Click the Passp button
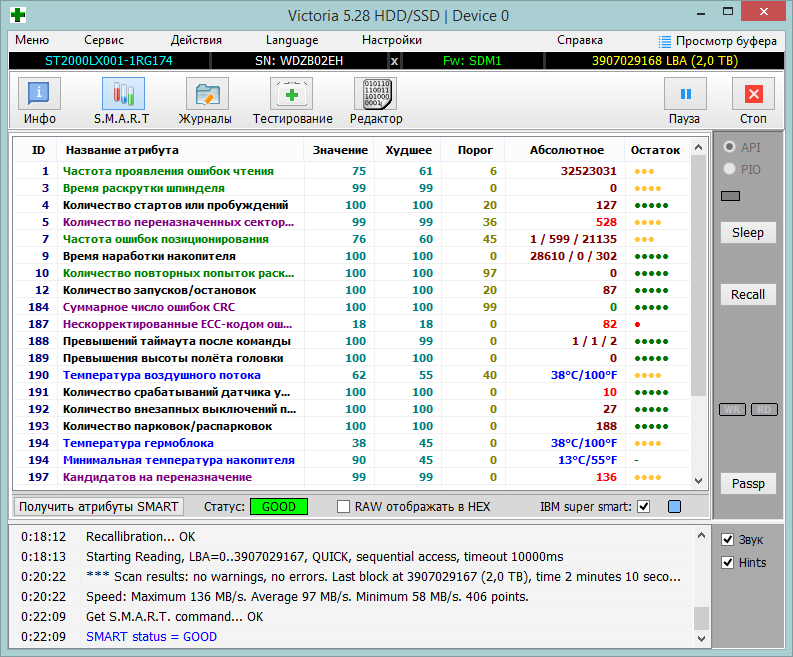This screenshot has width=793, height=657. (748, 484)
